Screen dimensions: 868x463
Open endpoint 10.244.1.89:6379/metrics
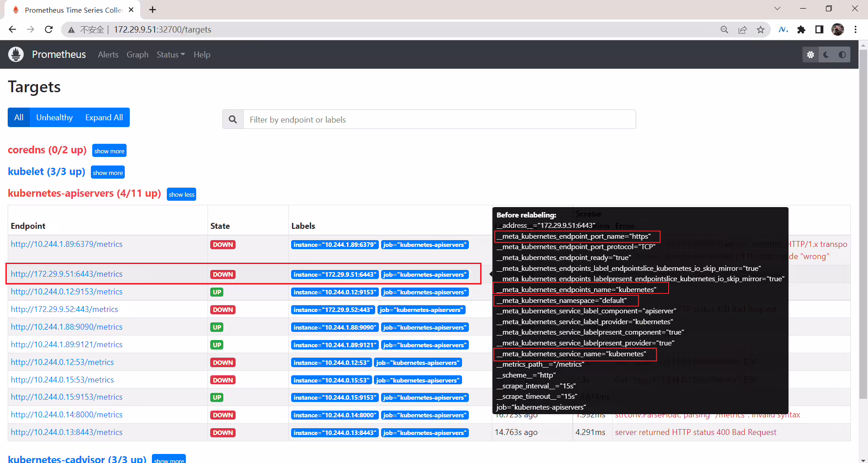(66, 244)
